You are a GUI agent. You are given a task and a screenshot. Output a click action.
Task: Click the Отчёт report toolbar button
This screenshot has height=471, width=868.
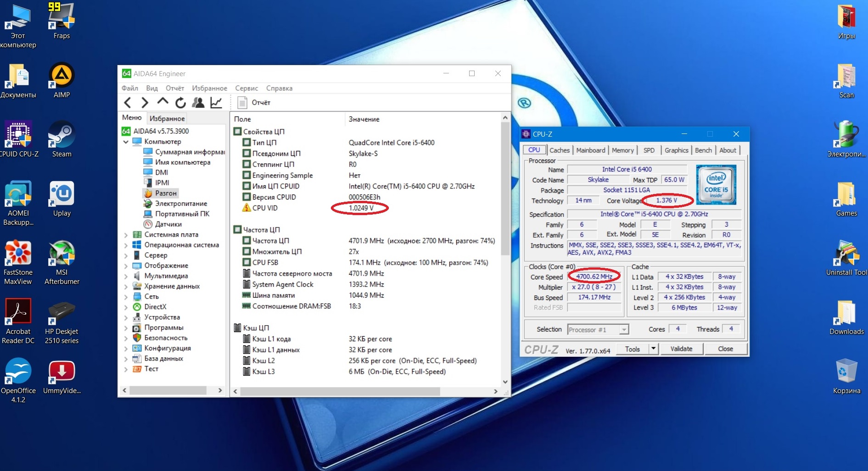(254, 103)
